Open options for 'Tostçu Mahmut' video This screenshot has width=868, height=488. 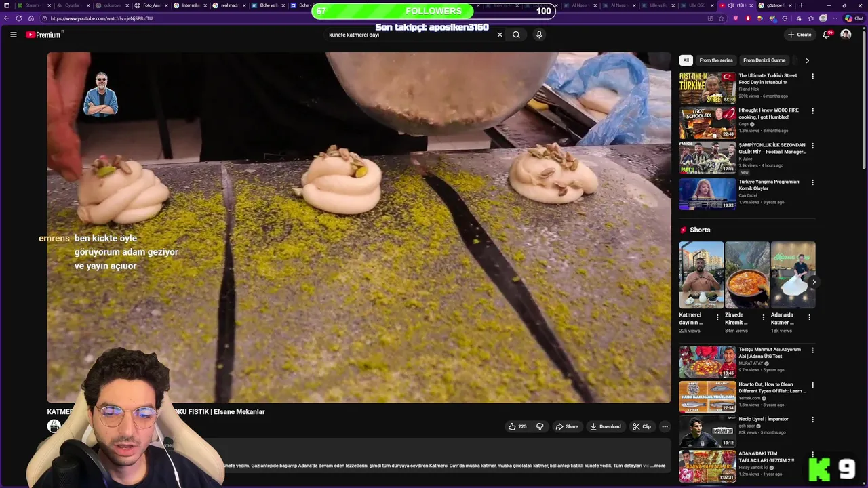812,350
